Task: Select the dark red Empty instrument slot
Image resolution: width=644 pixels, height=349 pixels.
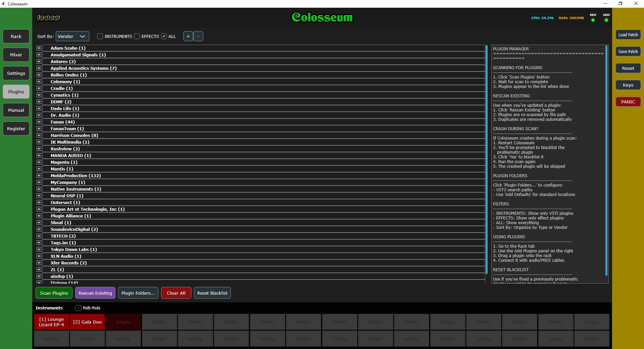Action: [123, 322]
